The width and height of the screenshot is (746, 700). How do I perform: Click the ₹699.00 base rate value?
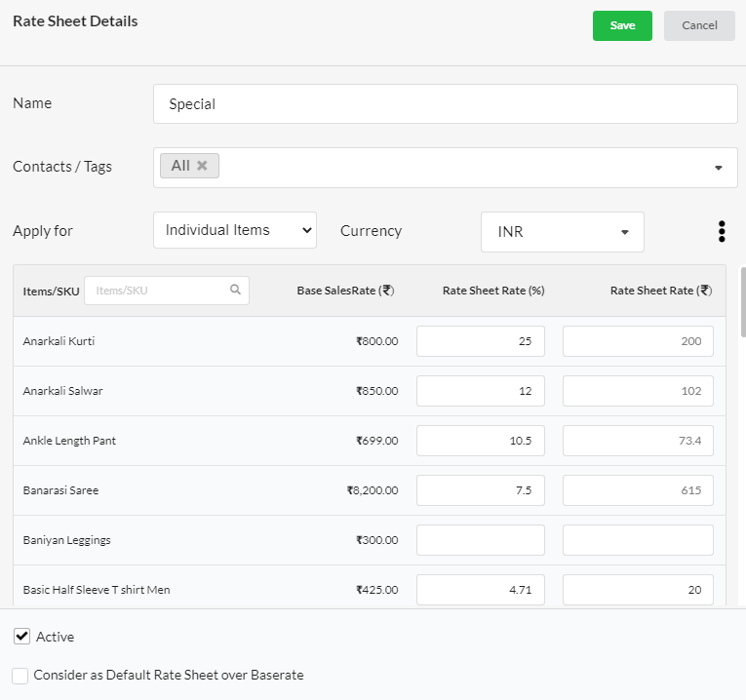click(x=377, y=441)
